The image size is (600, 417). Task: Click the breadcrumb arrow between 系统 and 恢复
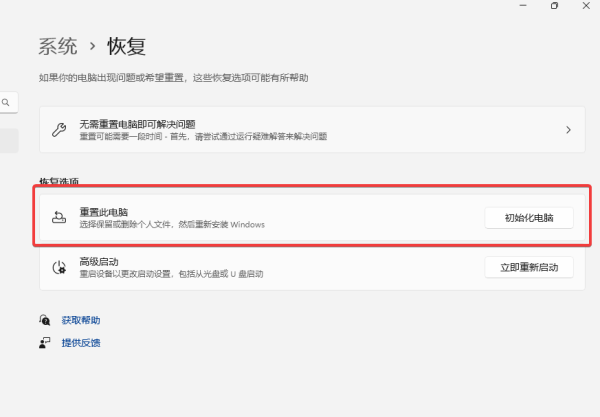click(92, 46)
